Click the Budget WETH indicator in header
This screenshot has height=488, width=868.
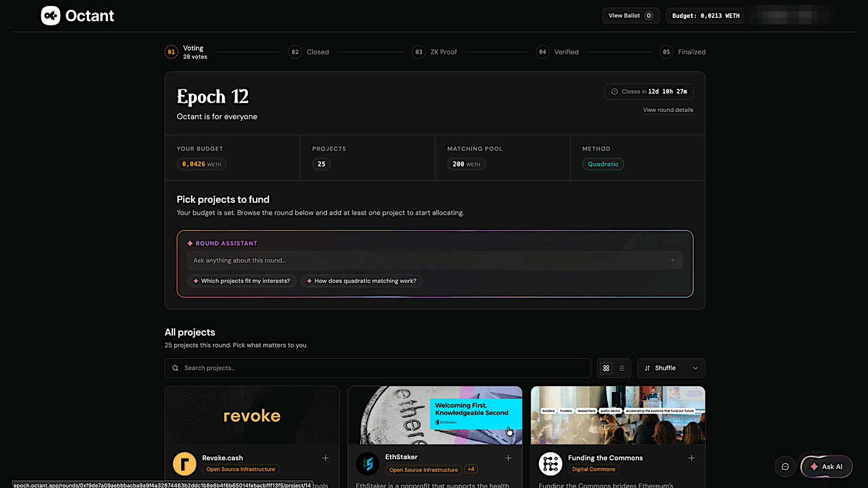pos(706,16)
